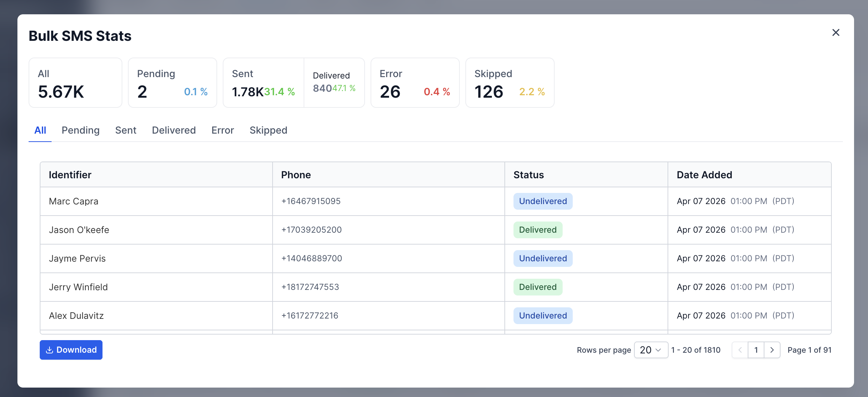Switch to the Pending tab

click(81, 130)
